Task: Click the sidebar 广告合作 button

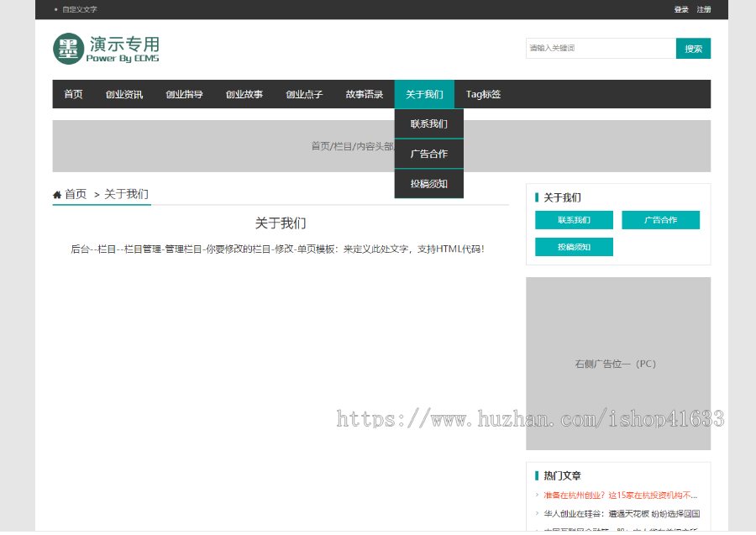Action: coord(660,220)
